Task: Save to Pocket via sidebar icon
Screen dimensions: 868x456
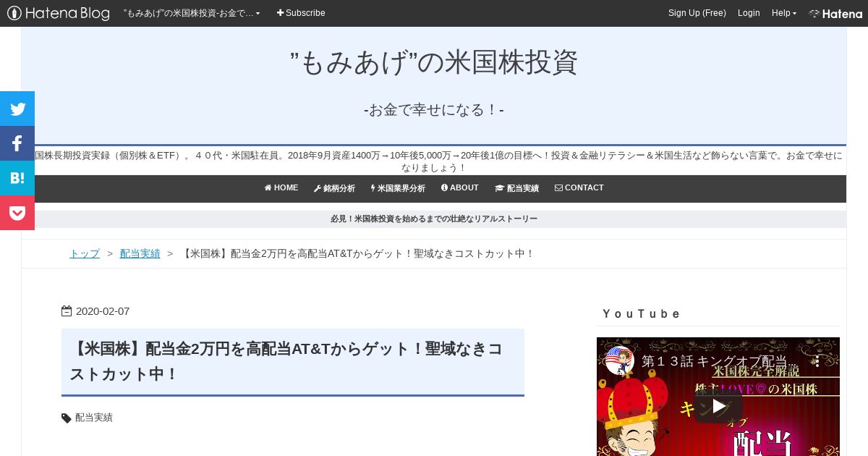Action: click(17, 213)
